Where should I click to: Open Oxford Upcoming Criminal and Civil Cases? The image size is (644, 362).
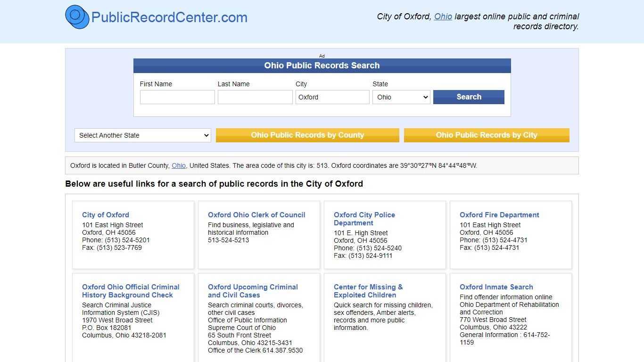coord(253,291)
